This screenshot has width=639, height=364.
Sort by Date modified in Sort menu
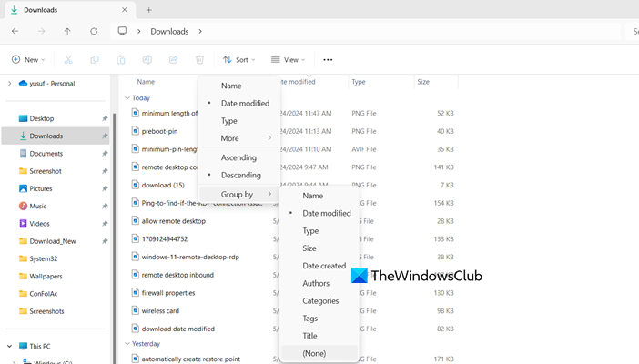239,103
